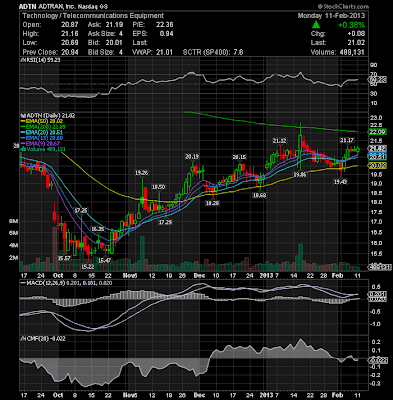The image size is (393, 400).
Task: Click the 21.17 price peak annotation
Action: [x=347, y=140]
